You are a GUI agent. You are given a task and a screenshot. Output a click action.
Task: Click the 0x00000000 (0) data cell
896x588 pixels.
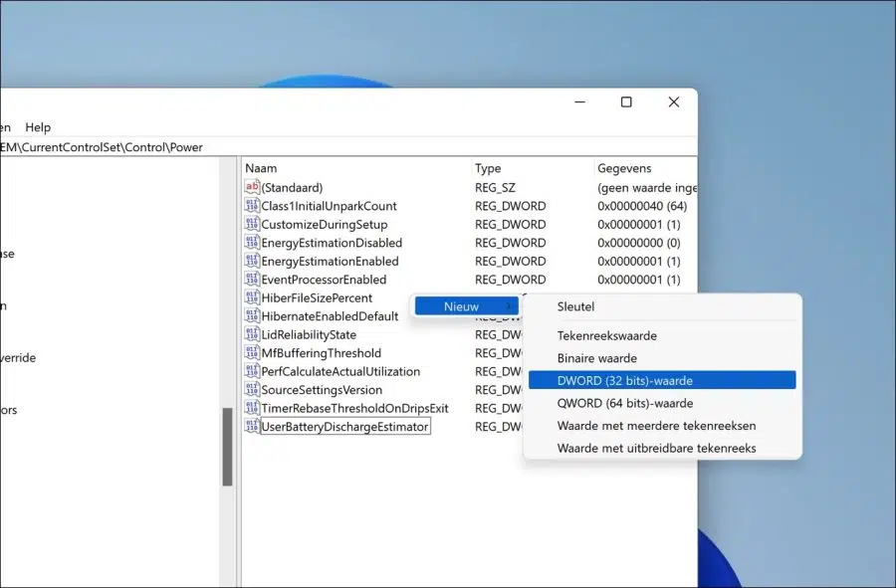[639, 243]
